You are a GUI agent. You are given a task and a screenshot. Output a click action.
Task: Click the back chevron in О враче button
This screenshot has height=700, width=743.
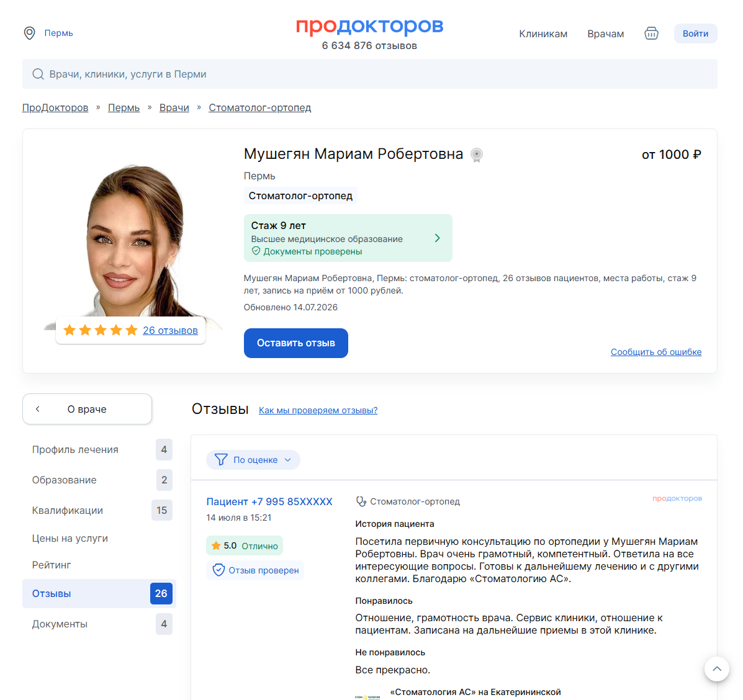[x=38, y=409]
